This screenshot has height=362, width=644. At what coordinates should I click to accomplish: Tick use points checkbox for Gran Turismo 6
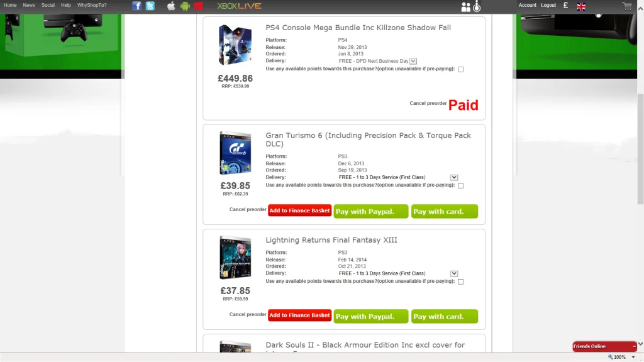[x=461, y=185]
